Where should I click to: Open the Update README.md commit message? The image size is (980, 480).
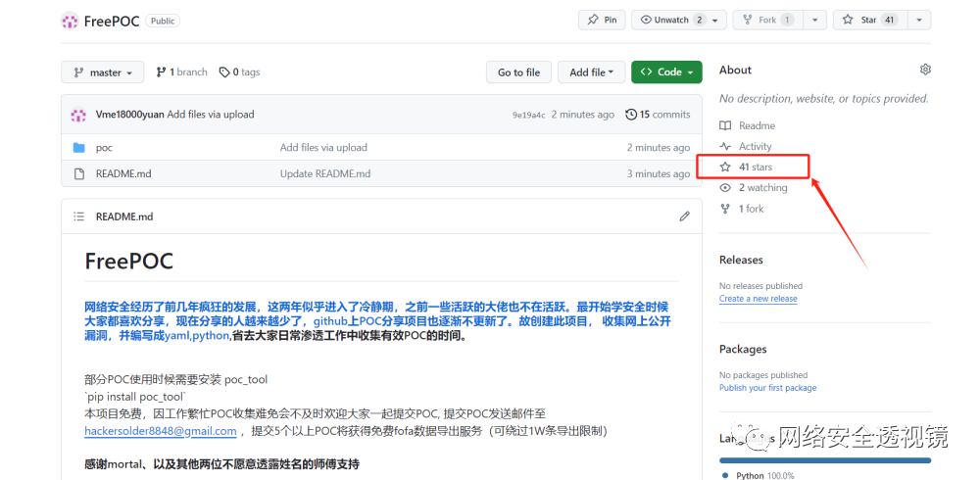point(325,173)
